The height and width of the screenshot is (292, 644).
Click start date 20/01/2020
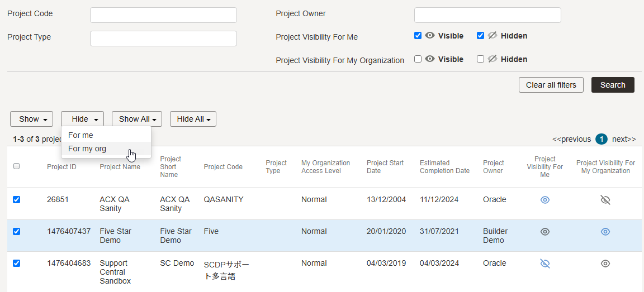point(386,231)
